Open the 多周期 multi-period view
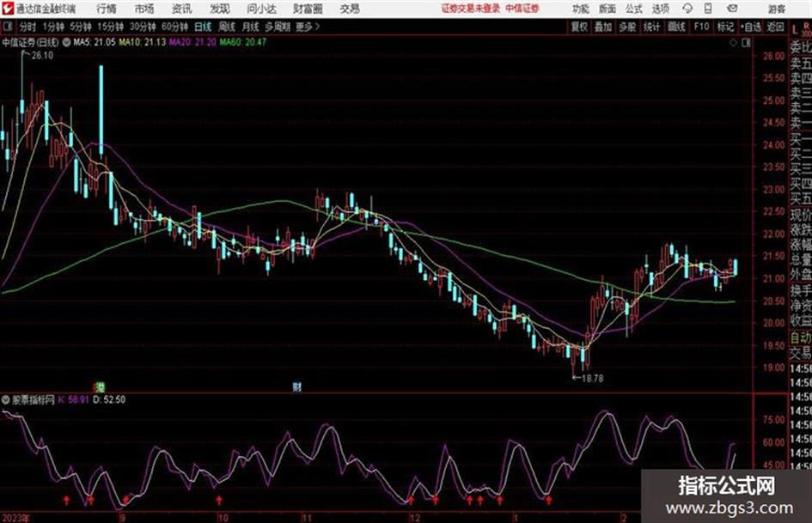Image resolution: width=812 pixels, height=523 pixels. pyautogui.click(x=278, y=27)
